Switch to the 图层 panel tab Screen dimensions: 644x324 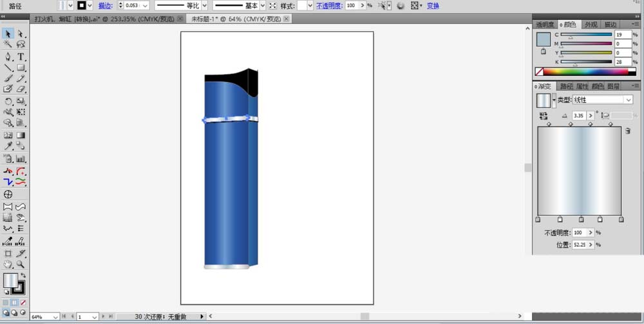pyautogui.click(x=613, y=86)
